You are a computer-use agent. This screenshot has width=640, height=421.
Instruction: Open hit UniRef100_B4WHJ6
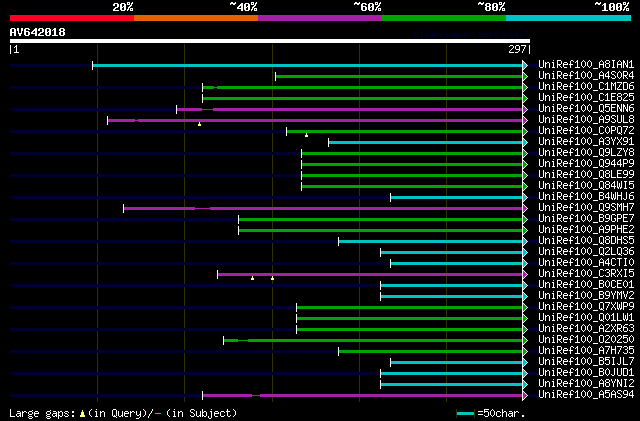point(586,197)
